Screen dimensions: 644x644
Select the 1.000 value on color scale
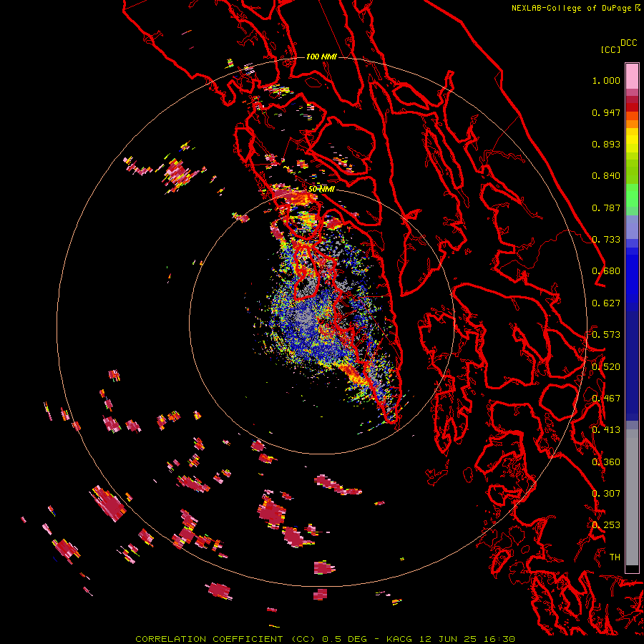[606, 80]
